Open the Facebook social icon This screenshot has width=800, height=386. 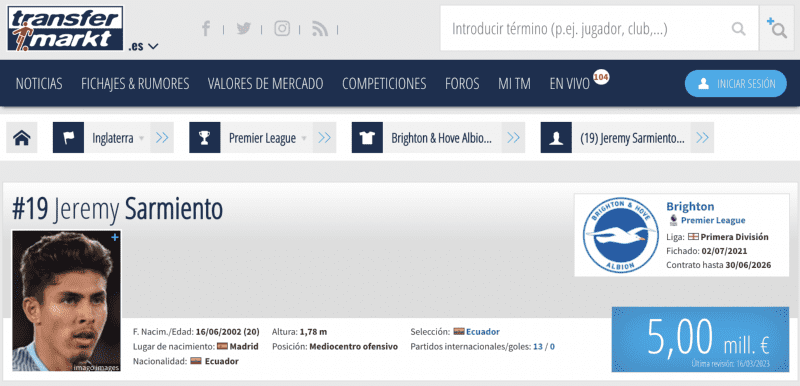coord(206,29)
